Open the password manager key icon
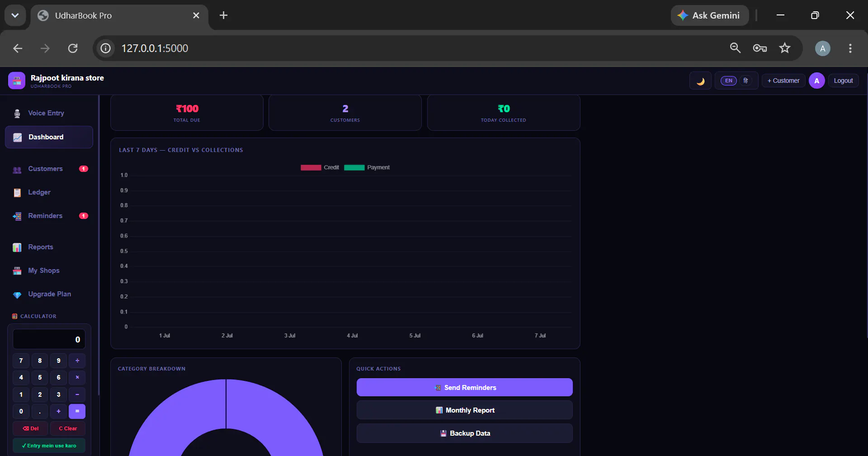 point(759,48)
